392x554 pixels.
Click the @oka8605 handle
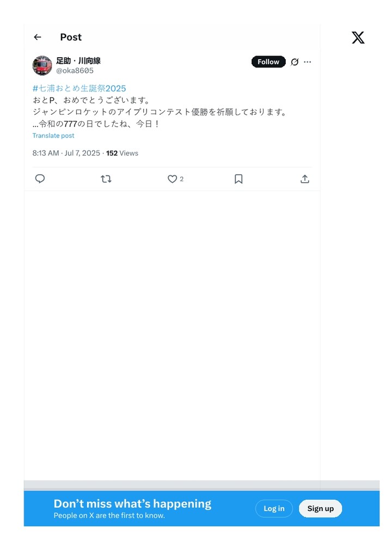point(75,71)
